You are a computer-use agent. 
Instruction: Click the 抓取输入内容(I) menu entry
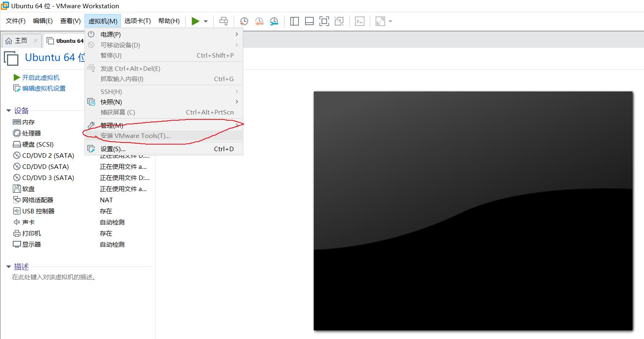(164, 79)
